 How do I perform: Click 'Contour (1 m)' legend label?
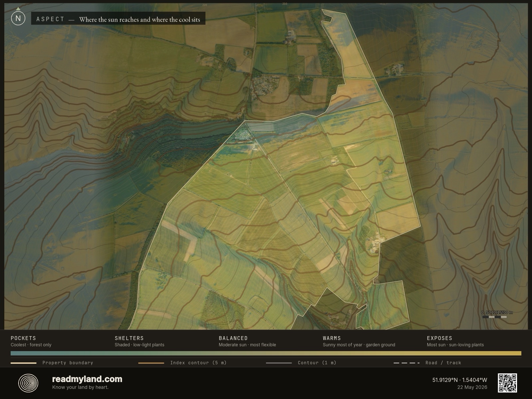click(x=317, y=363)
